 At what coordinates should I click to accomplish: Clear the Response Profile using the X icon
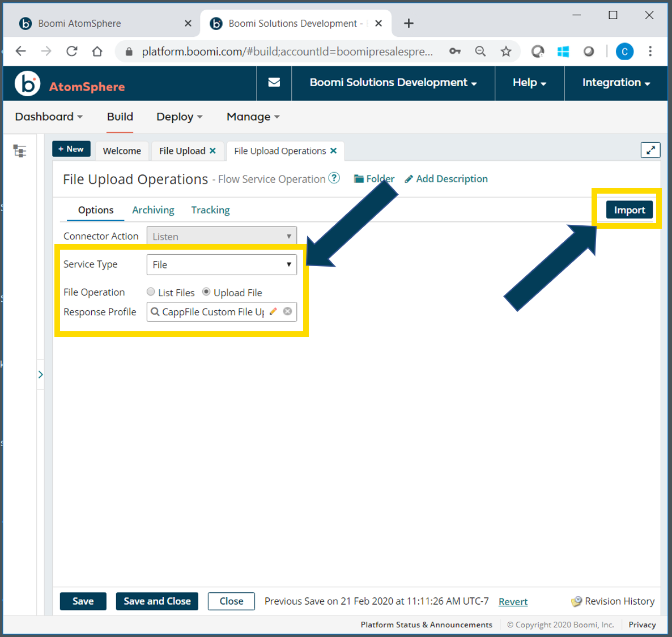(288, 311)
